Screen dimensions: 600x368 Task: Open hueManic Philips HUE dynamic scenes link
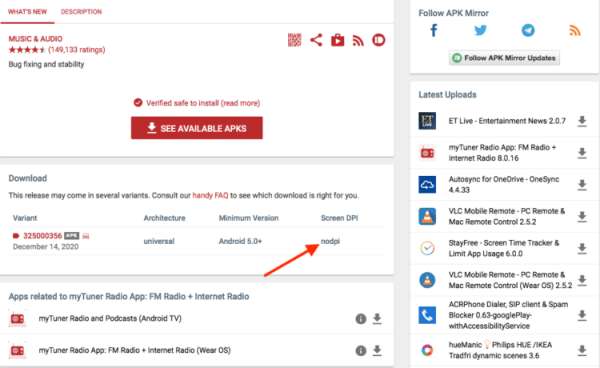click(x=500, y=350)
